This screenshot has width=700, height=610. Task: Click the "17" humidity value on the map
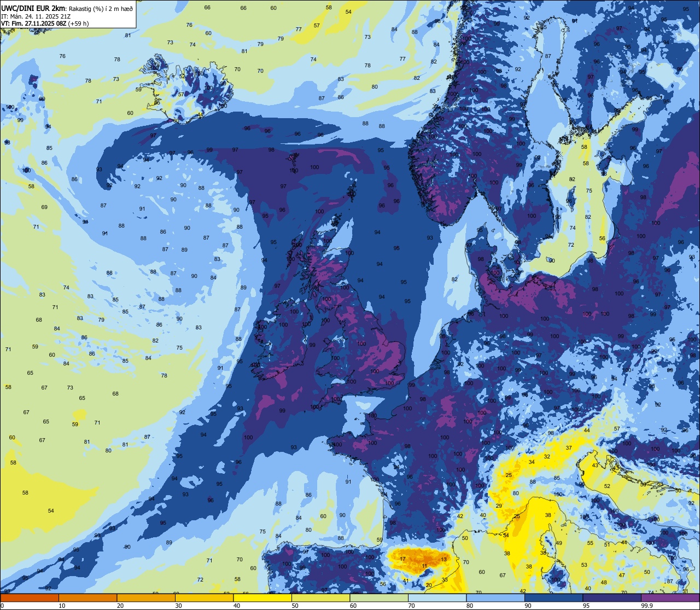(x=402, y=559)
